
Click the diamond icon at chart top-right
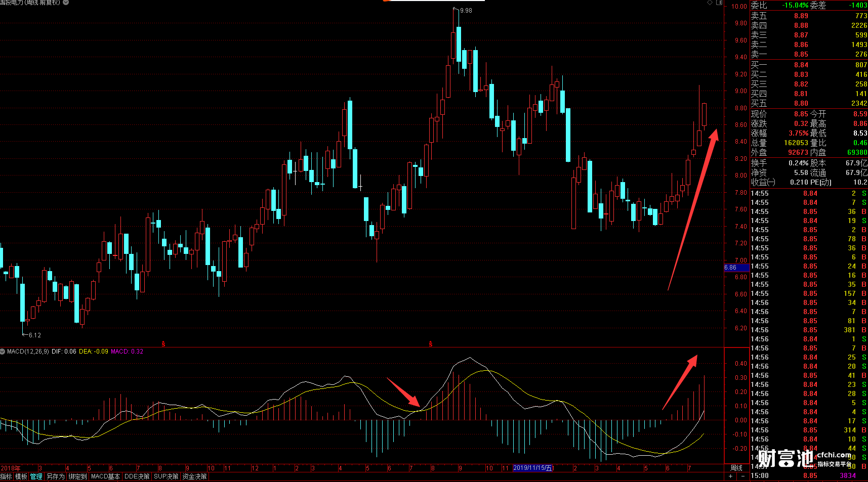coord(710,3)
